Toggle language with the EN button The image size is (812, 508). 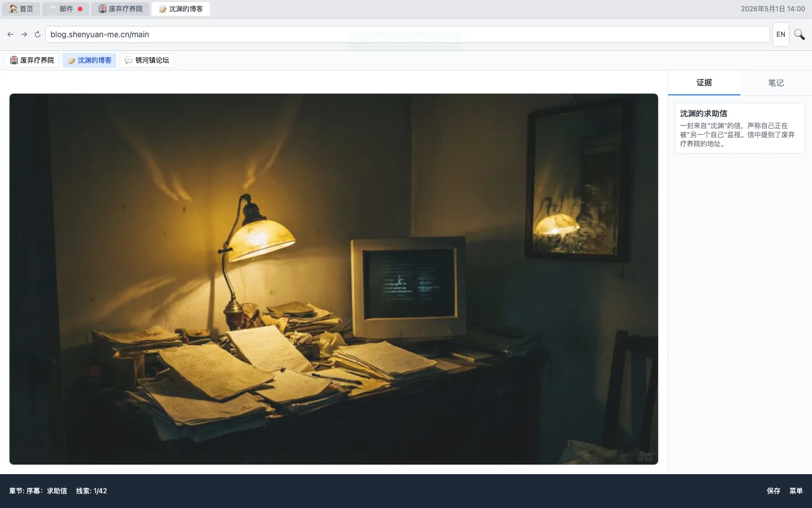780,34
